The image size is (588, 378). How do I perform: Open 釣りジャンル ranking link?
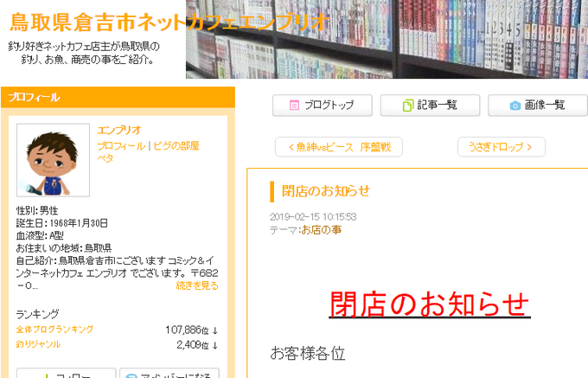[38, 344]
